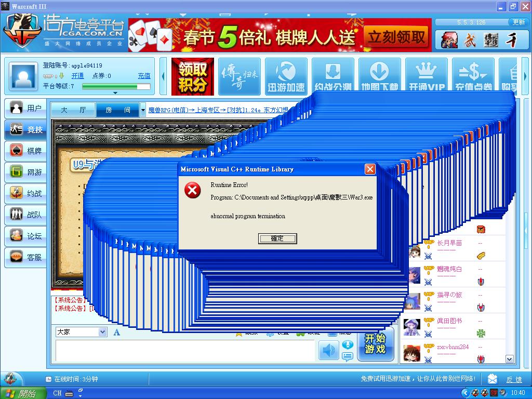Screen dimensions: 532x399
Task: Click the pink-haired character game icon
Action: 449,40
